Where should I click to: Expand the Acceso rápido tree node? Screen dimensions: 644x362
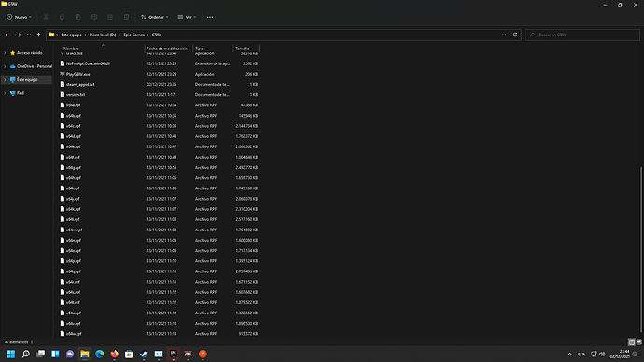pyautogui.click(x=5, y=53)
